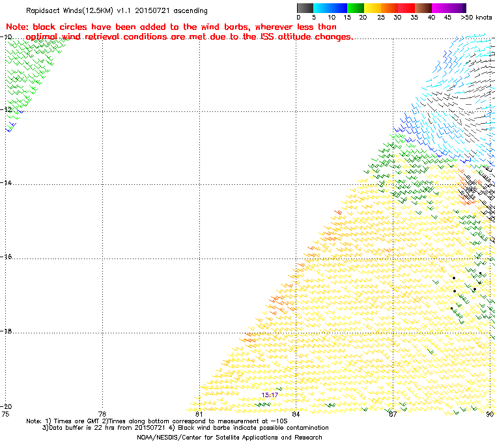Click the legend scale label "5"
495x448 pixels.
(314, 18)
